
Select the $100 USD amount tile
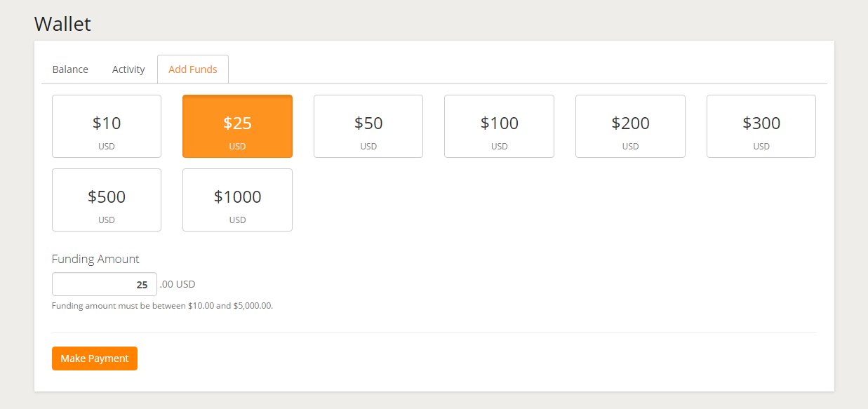499,126
